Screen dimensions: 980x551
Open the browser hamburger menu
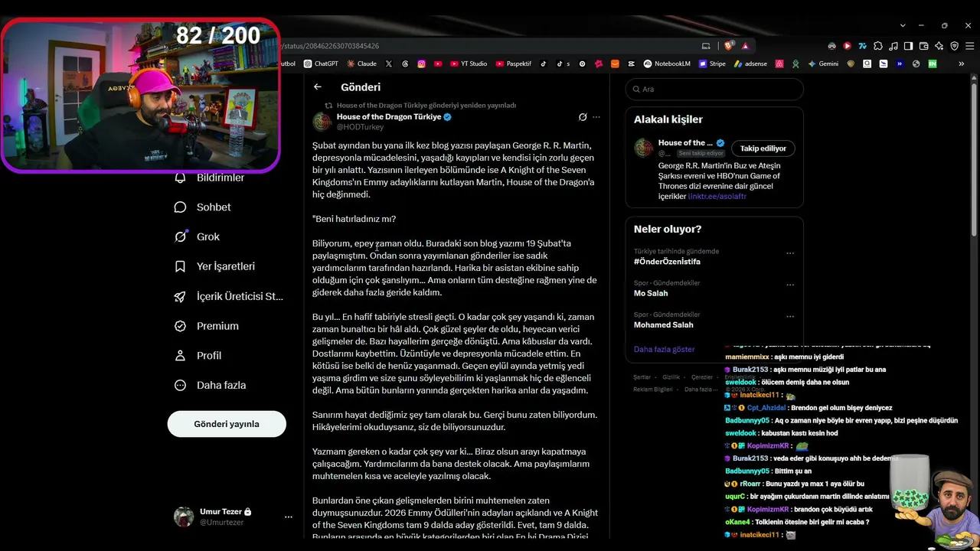tap(969, 46)
